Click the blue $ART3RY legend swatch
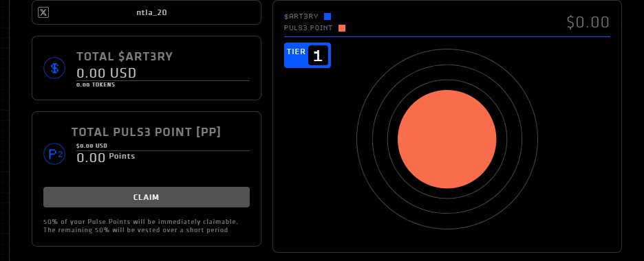 pos(328,16)
